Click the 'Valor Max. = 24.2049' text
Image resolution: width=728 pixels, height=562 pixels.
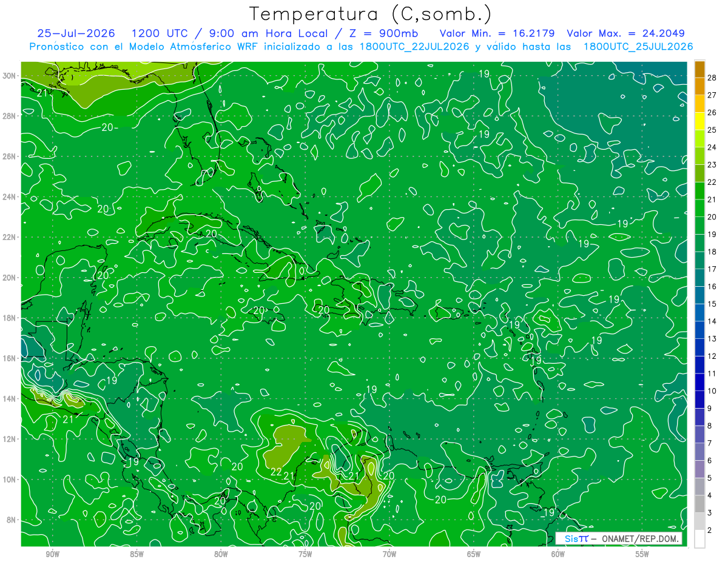tap(625, 33)
